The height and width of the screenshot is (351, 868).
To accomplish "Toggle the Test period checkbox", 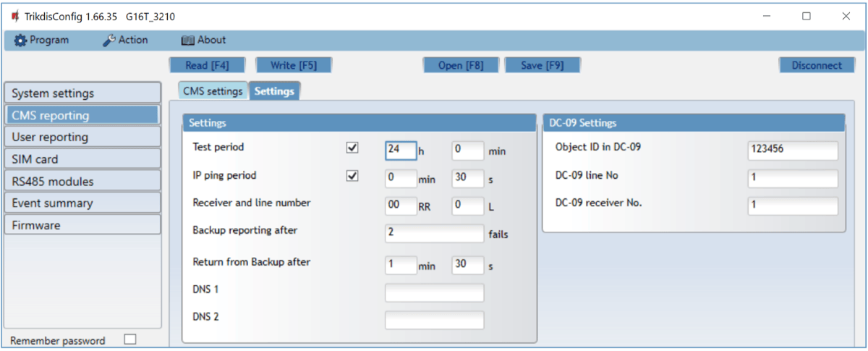I will (353, 148).
